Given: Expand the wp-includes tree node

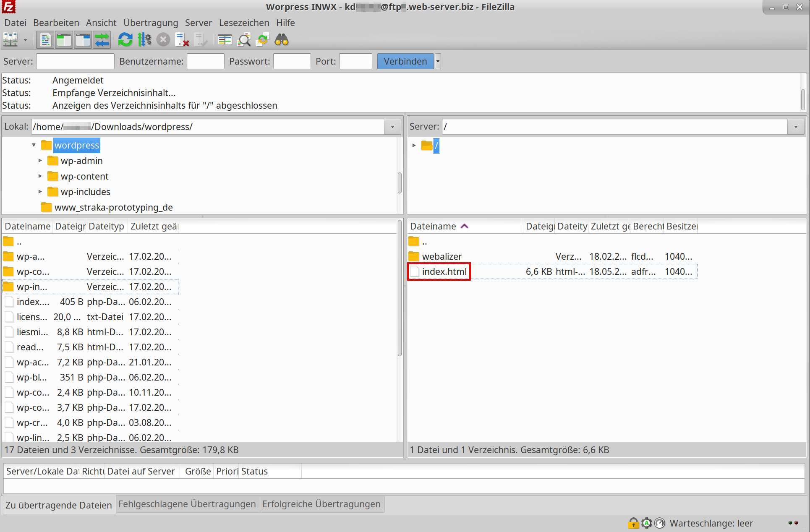Looking at the screenshot, I should coord(40,192).
